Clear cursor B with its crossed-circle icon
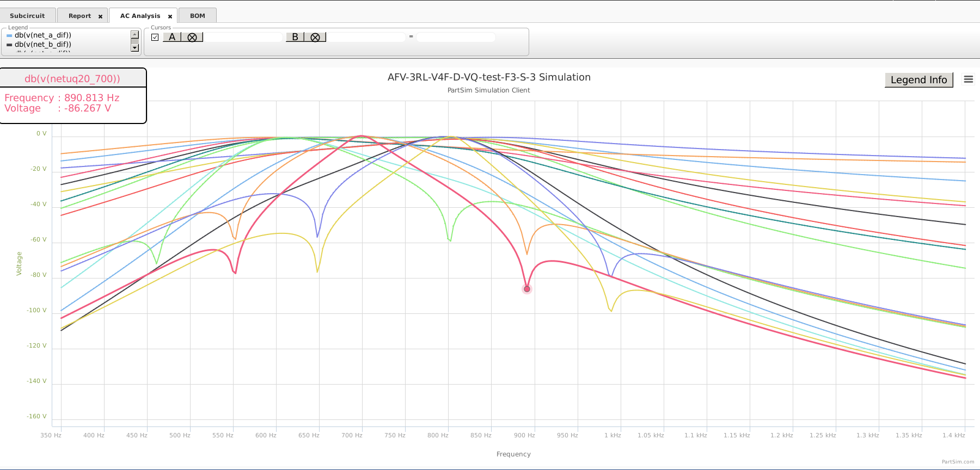Image resolution: width=980 pixels, height=470 pixels. coord(315,37)
